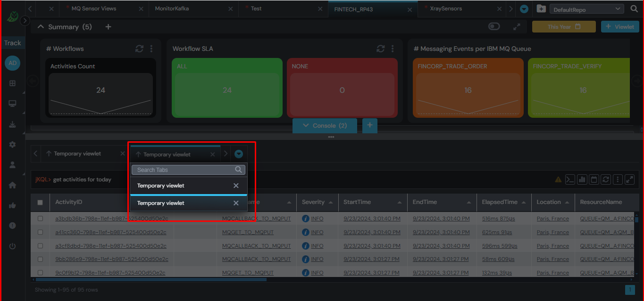
Task: Add a summary viewlet with the plus next to Summary
Action: (108, 27)
